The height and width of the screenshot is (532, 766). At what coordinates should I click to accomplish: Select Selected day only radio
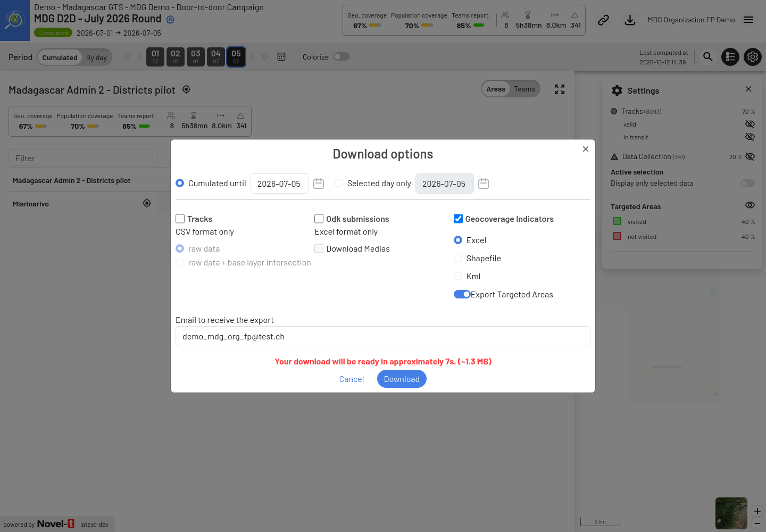tap(339, 183)
